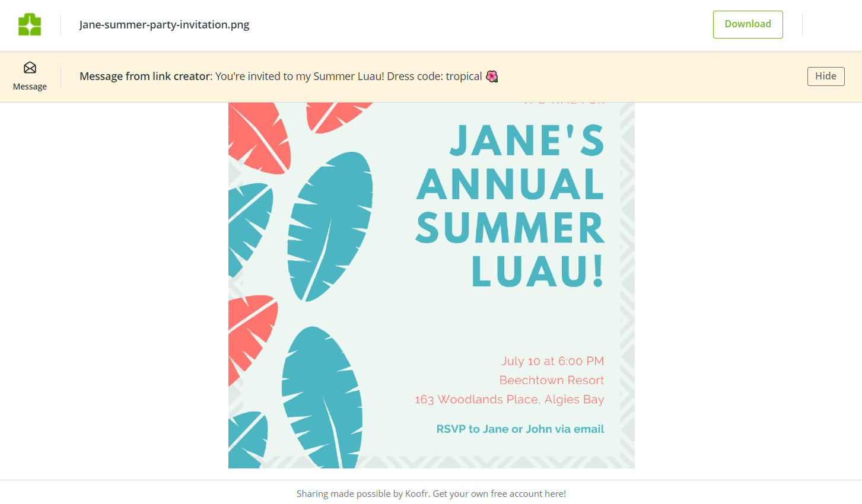Viewport: 862px width, 504px height.
Task: Click the "Message from link creator" bold text
Action: [145, 76]
